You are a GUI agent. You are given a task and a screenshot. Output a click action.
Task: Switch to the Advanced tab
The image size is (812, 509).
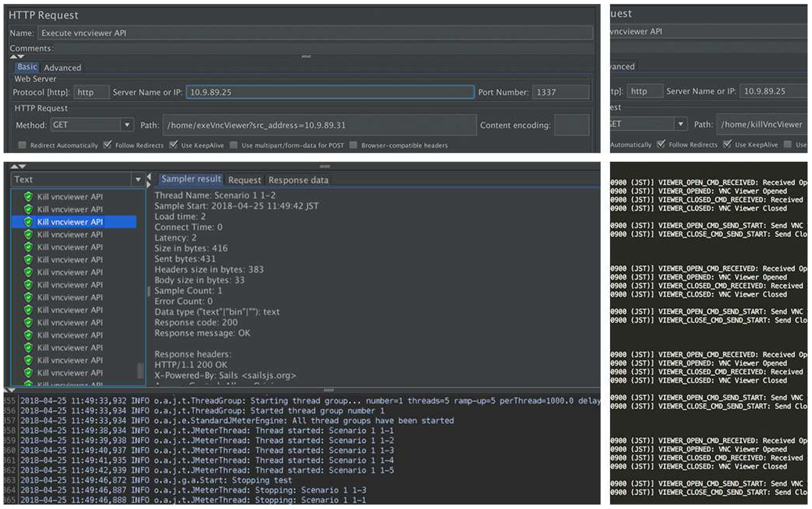point(63,68)
